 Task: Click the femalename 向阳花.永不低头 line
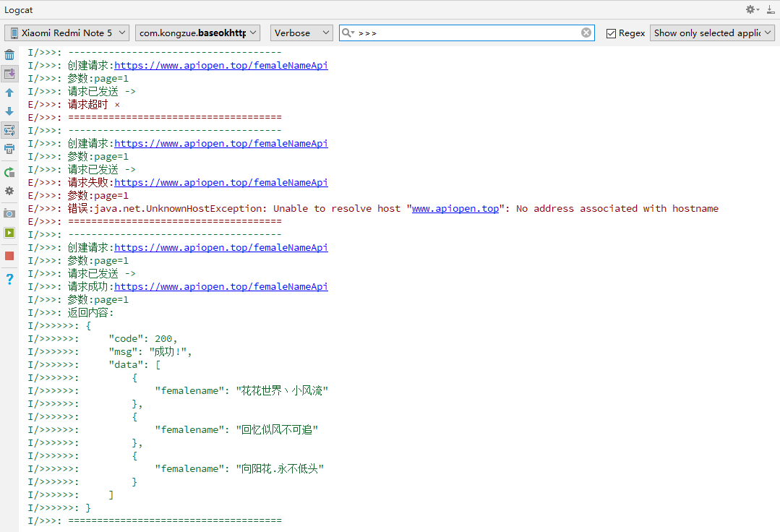[x=239, y=468]
